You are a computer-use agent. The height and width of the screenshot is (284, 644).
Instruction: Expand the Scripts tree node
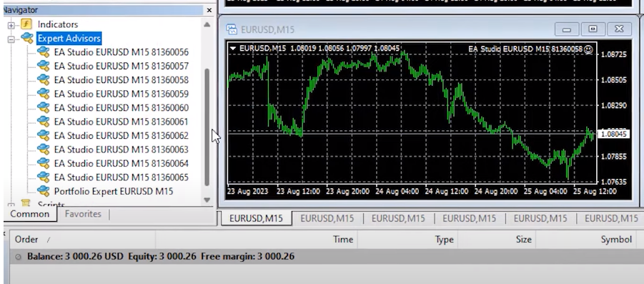(x=11, y=204)
